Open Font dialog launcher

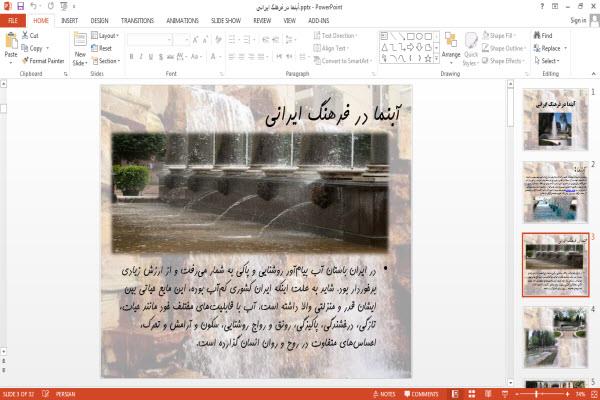[221, 74]
